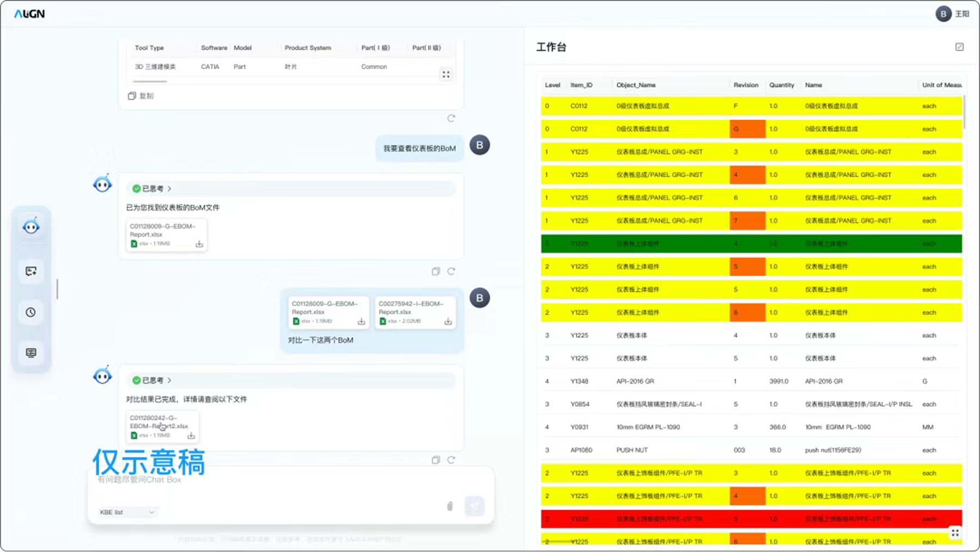Open the KBE list dropdown

(x=127, y=512)
